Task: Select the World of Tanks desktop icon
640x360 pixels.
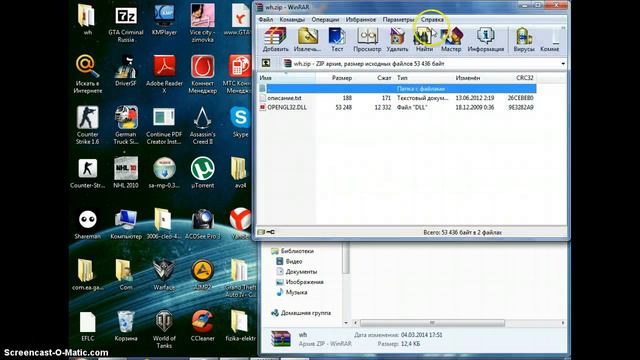Action: click(164, 330)
